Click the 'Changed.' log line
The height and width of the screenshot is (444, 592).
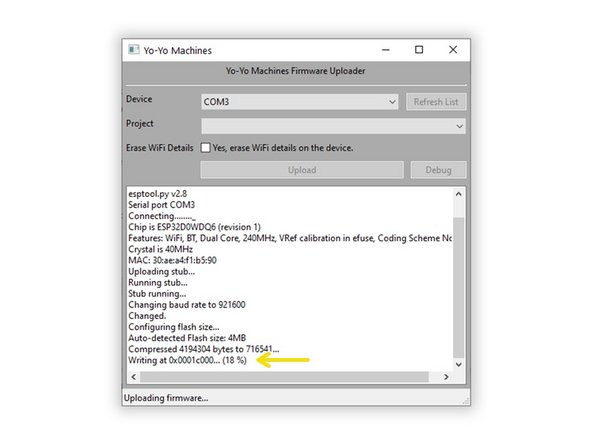coord(147,316)
